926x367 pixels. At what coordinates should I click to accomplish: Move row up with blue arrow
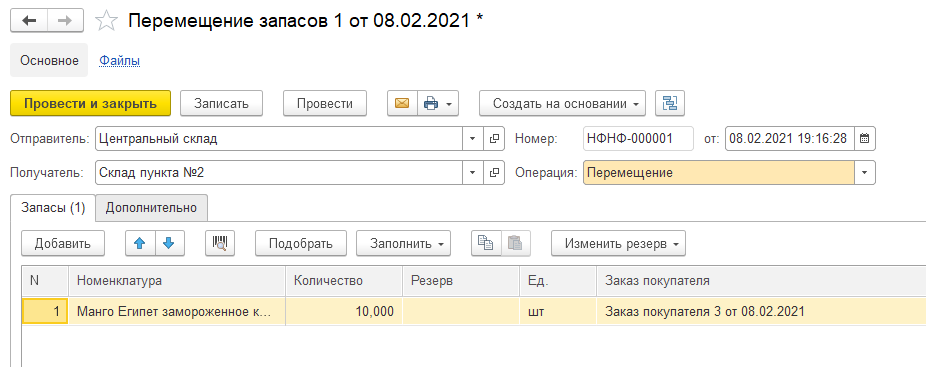pos(141,243)
